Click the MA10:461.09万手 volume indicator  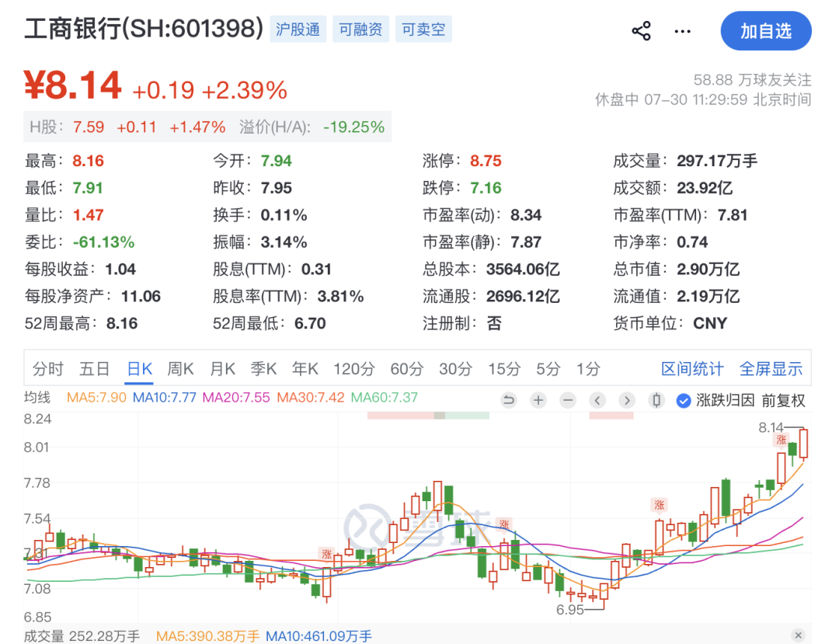(x=319, y=636)
